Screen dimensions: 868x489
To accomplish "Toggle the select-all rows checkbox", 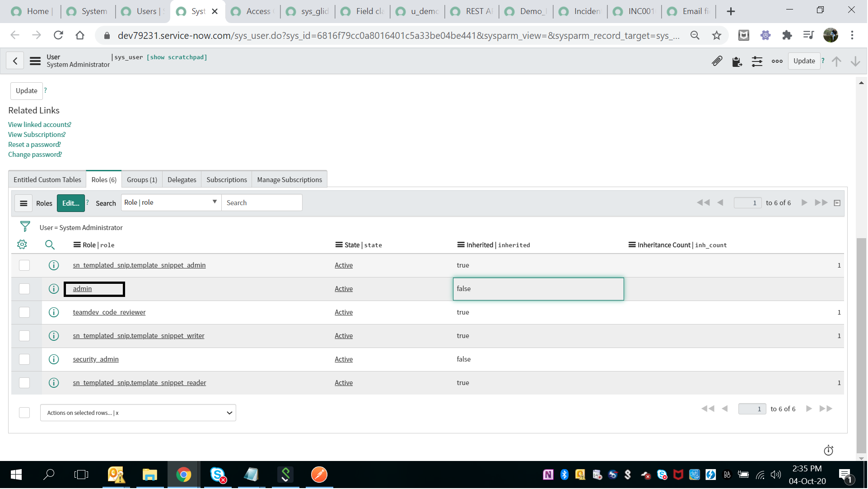I will click(x=24, y=413).
